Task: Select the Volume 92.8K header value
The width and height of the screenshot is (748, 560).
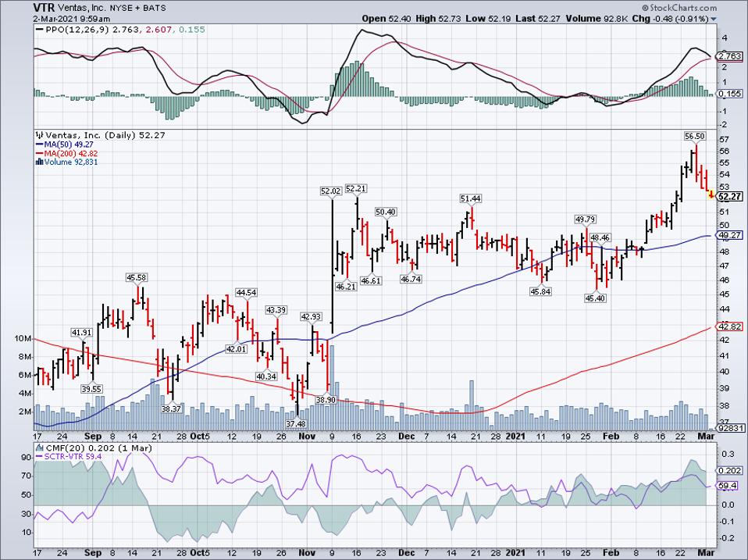Action: point(597,19)
